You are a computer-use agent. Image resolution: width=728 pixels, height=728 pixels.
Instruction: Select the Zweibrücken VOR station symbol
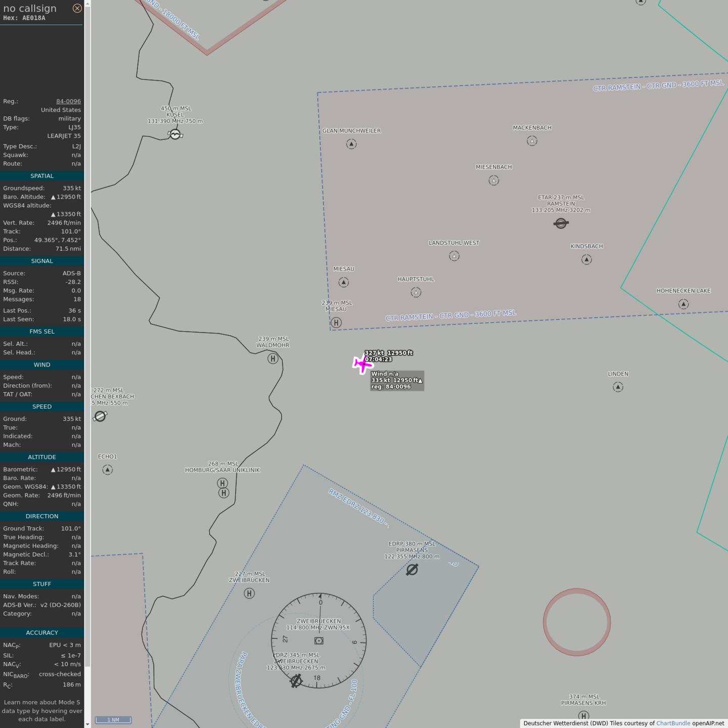point(318,641)
